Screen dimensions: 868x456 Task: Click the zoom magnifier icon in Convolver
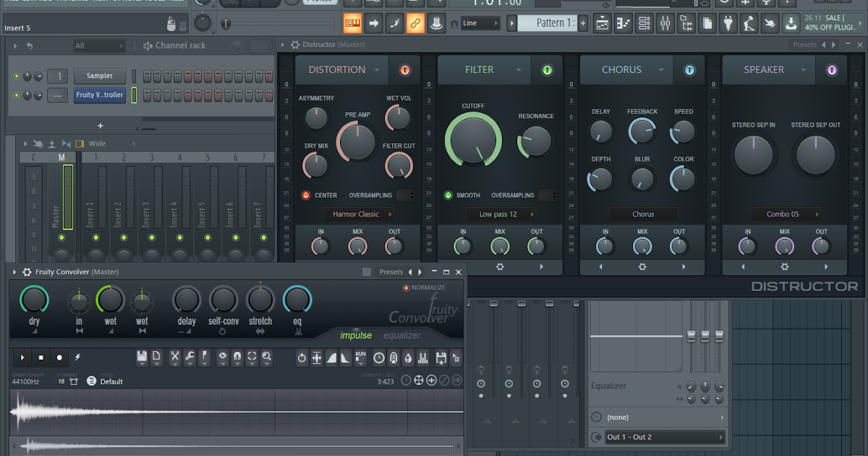267,357
